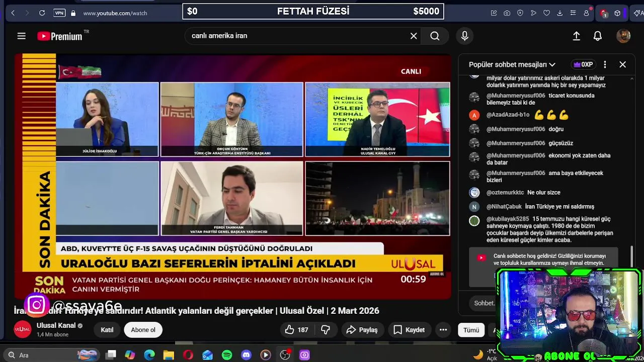Open the live chat three-dot options menu
This screenshot has height=362, width=644.
tap(605, 64)
